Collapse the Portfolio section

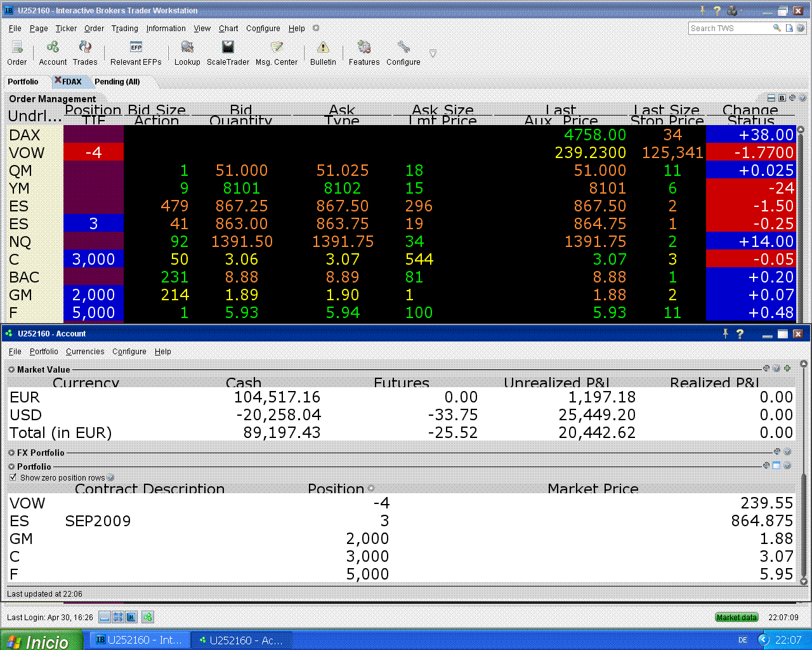click(11, 467)
